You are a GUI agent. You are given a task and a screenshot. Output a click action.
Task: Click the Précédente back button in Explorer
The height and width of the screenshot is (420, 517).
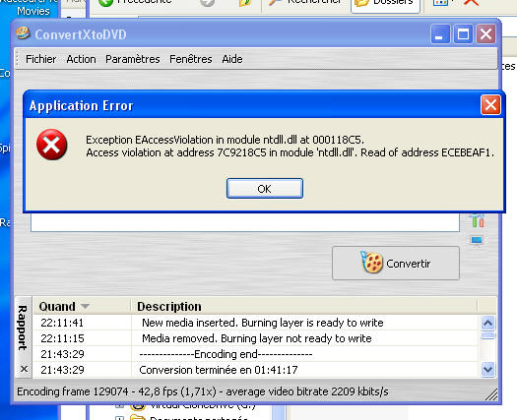pyautogui.click(x=136, y=3)
